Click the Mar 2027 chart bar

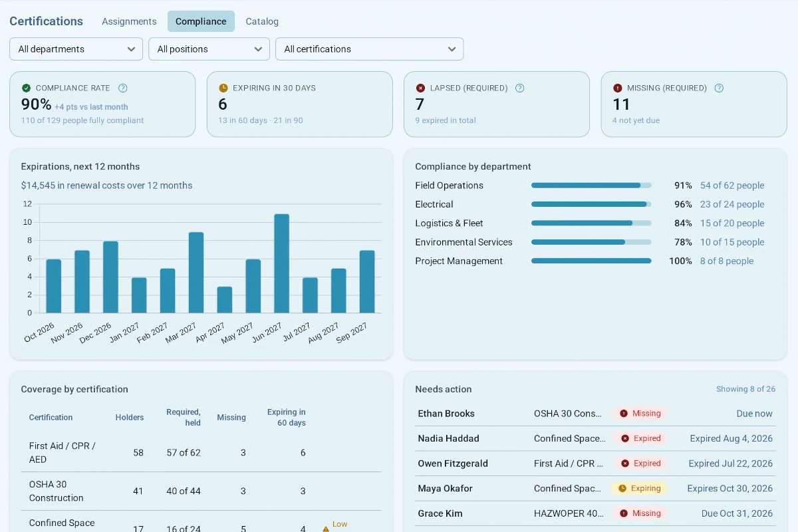[196, 273]
